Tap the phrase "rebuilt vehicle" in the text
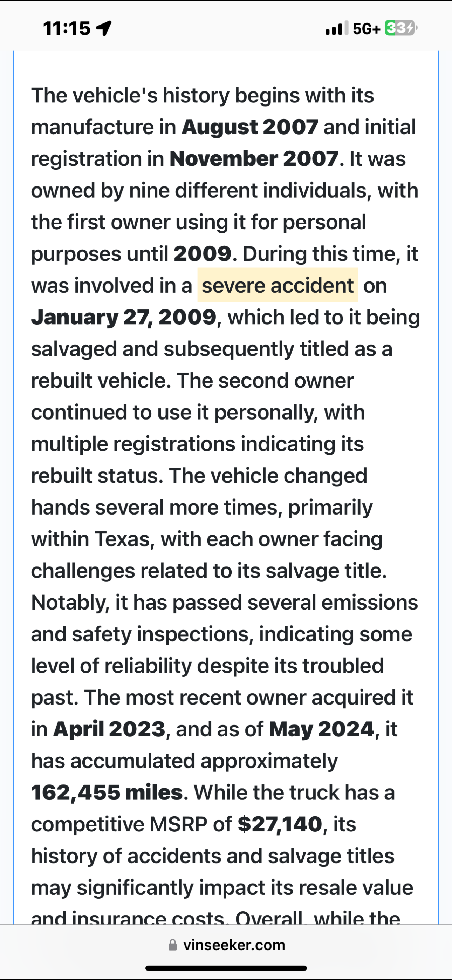 click(101, 380)
